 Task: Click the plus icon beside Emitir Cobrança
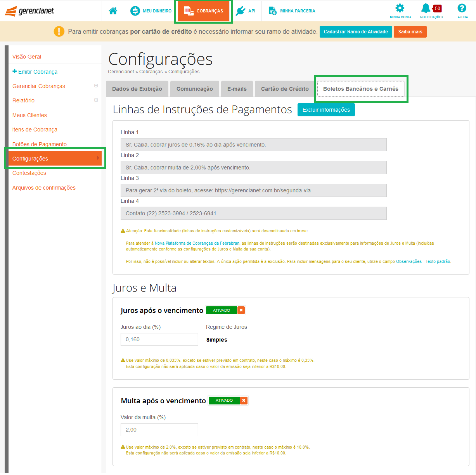(x=15, y=71)
